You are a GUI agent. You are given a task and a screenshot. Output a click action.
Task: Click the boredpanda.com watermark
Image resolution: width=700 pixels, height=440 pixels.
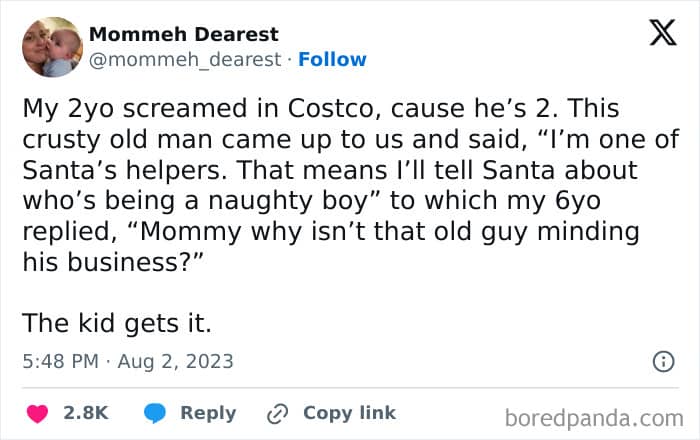[594, 416]
